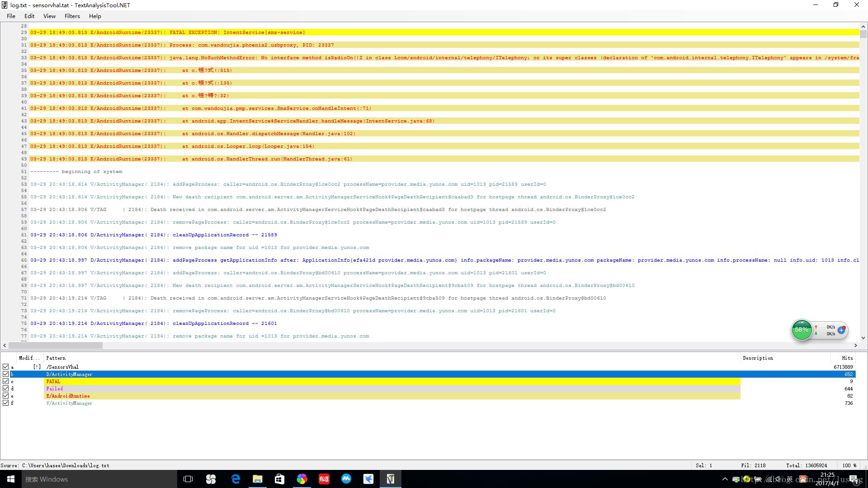Open the blue round Maxthon icon in taskbar
The image size is (868, 488).
point(346,479)
